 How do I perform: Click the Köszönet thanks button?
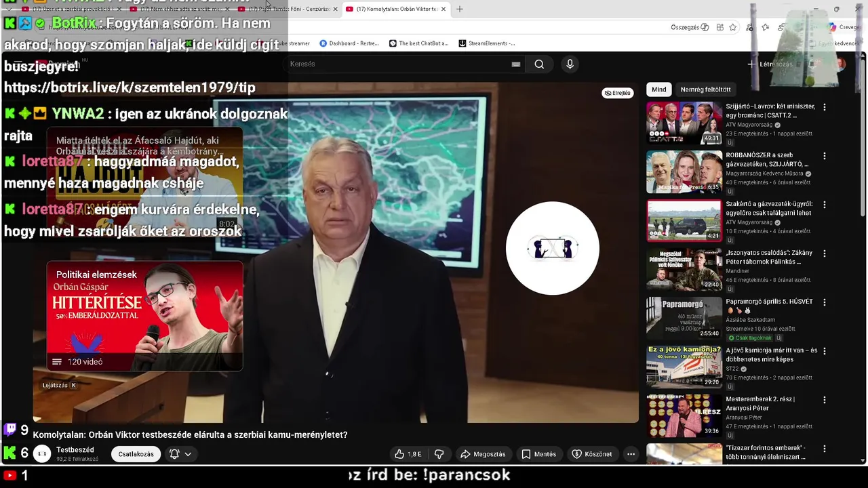pyautogui.click(x=591, y=454)
